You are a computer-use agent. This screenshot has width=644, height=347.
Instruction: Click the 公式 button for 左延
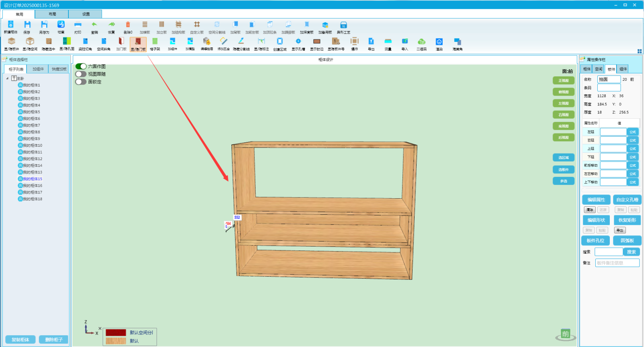[633, 132]
